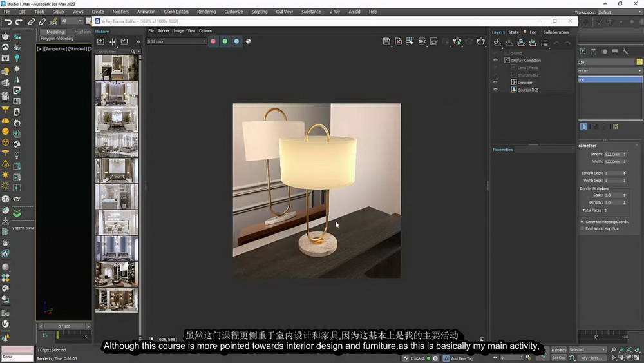Toggle the Auto Key button
The image size is (644, 363).
click(x=558, y=350)
